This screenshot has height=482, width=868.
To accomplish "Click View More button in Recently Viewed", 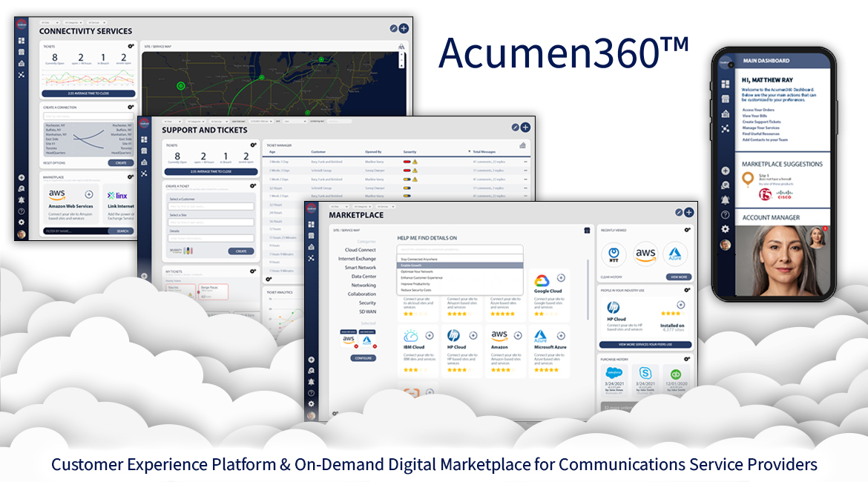I will (679, 277).
